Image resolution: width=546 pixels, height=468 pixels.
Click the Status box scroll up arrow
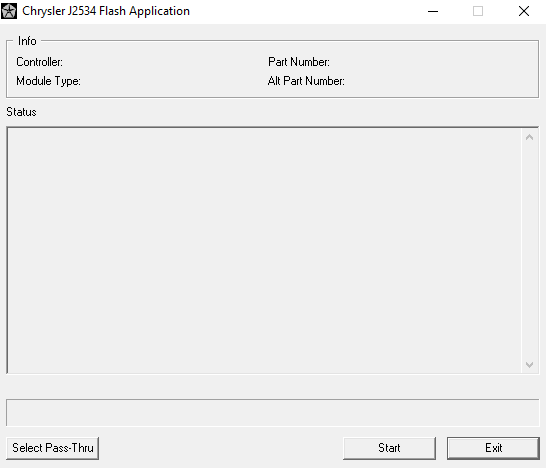pos(530,138)
